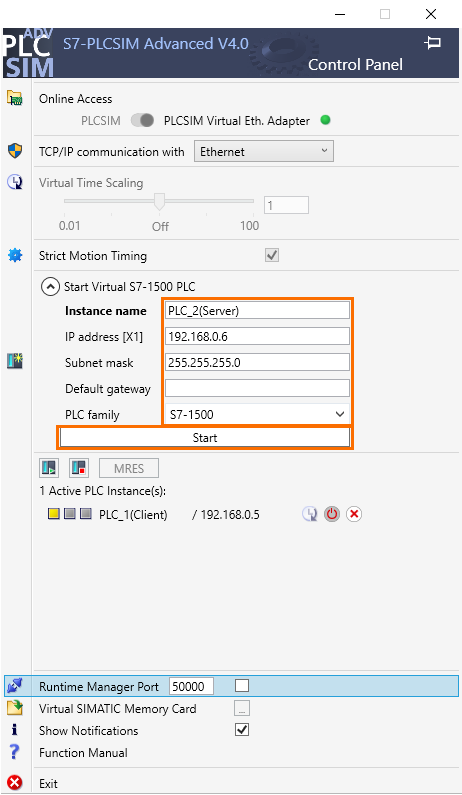462x795 pixels.
Task: Pin the control panel with pin icon
Action: coord(433,43)
